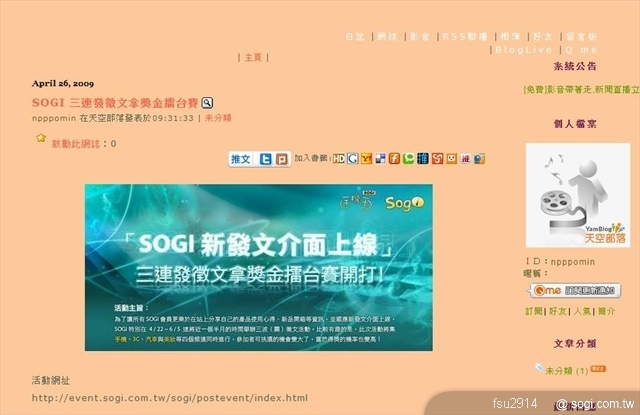Click the 個人檔案 sidebar heading
Screen dimensions: 640x415
pos(575,124)
